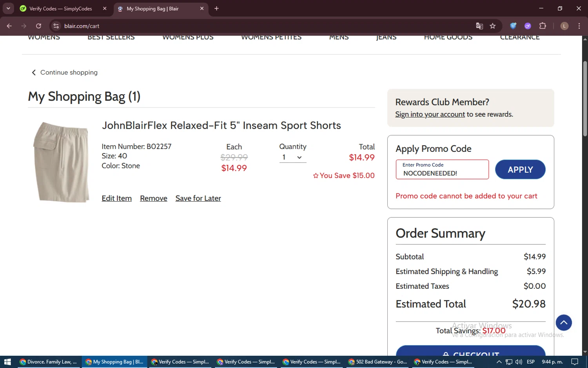Click the scroll-to-top arrow button
The height and width of the screenshot is (368, 588).
[564, 322]
